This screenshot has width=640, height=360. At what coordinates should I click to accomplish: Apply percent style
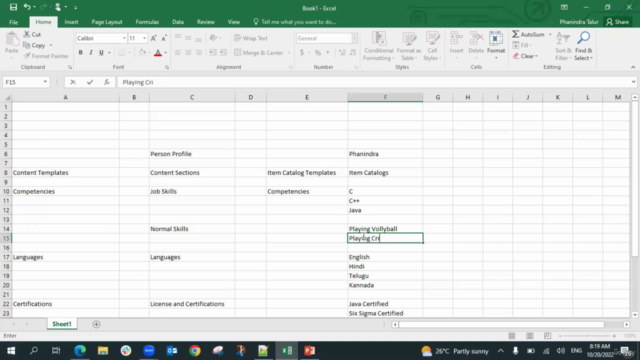pyautogui.click(x=318, y=53)
